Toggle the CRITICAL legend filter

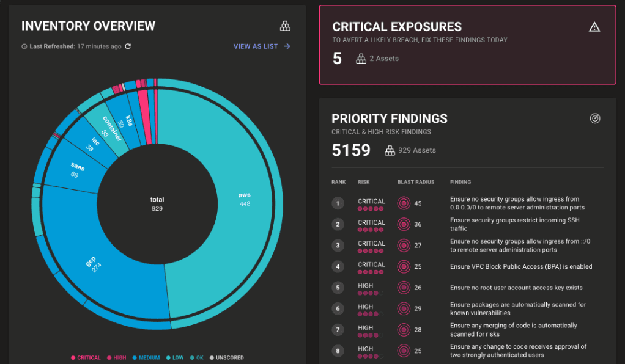coord(85,357)
